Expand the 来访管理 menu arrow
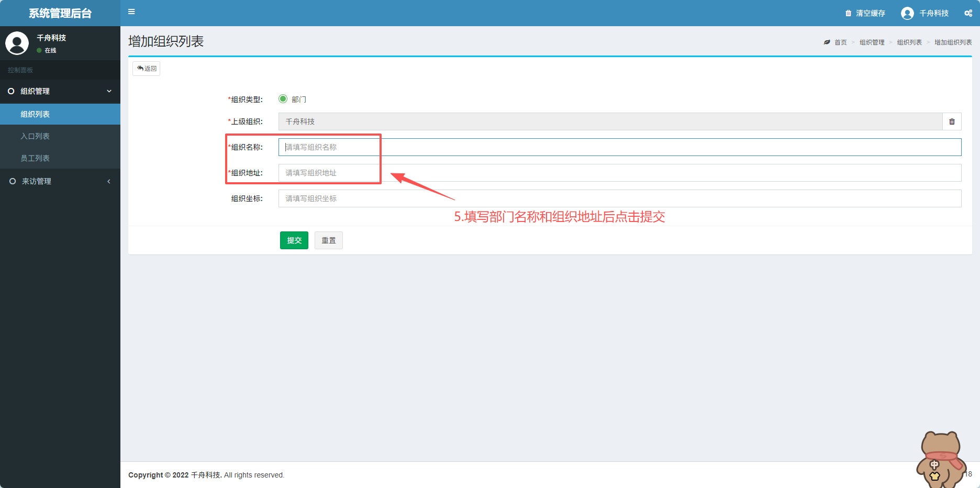The width and height of the screenshot is (980, 488). pos(109,181)
